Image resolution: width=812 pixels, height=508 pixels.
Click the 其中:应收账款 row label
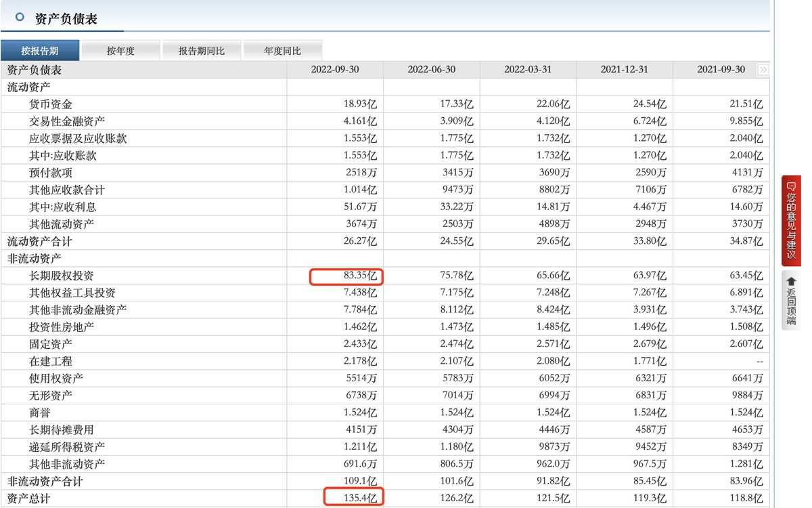[63, 156]
